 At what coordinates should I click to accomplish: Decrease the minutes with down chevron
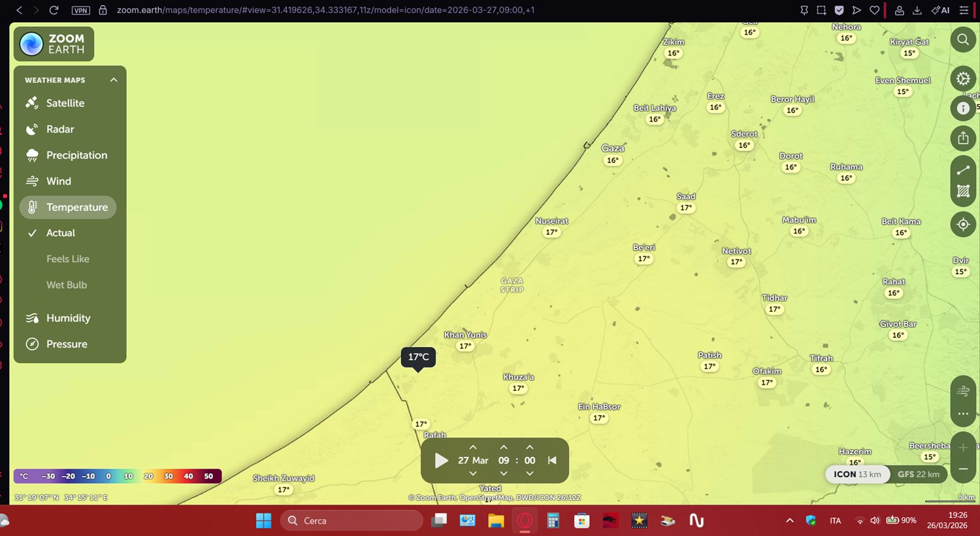(x=530, y=473)
